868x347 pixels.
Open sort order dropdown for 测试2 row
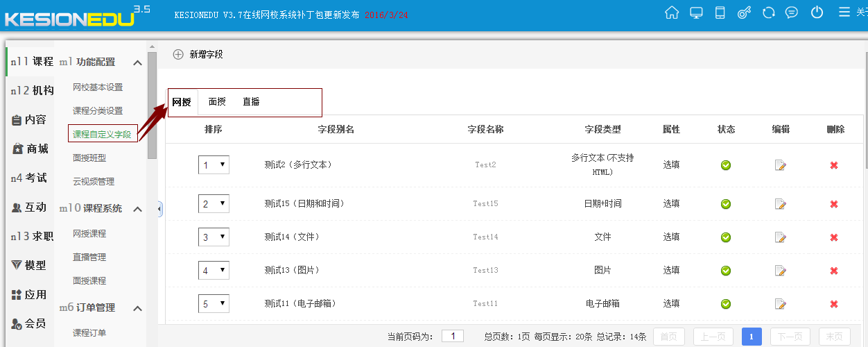(214, 165)
